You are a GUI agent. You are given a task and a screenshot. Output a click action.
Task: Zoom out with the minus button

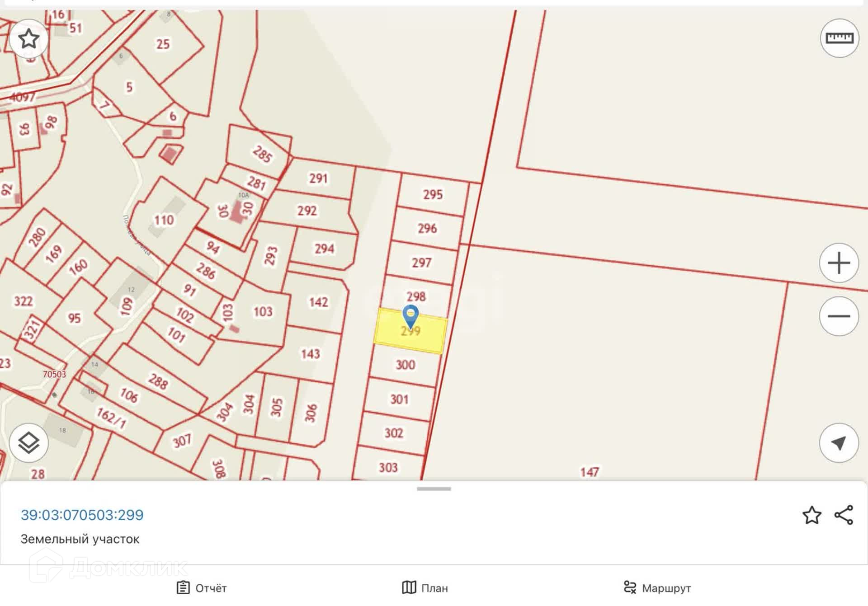839,316
